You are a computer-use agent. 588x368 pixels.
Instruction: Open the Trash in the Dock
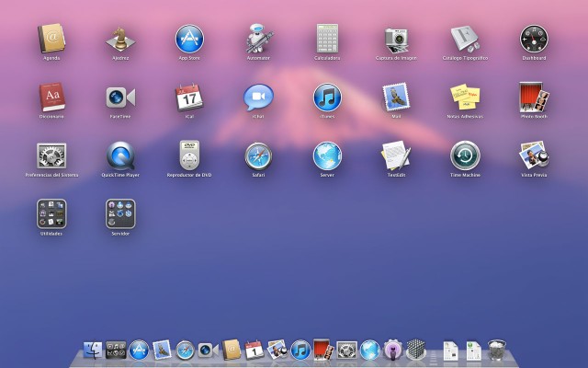(x=497, y=350)
